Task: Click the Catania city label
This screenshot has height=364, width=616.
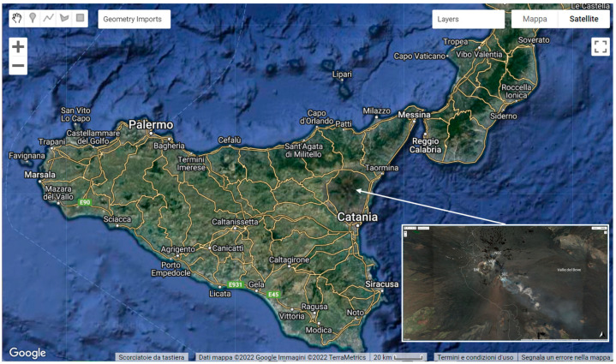Action: tap(356, 218)
